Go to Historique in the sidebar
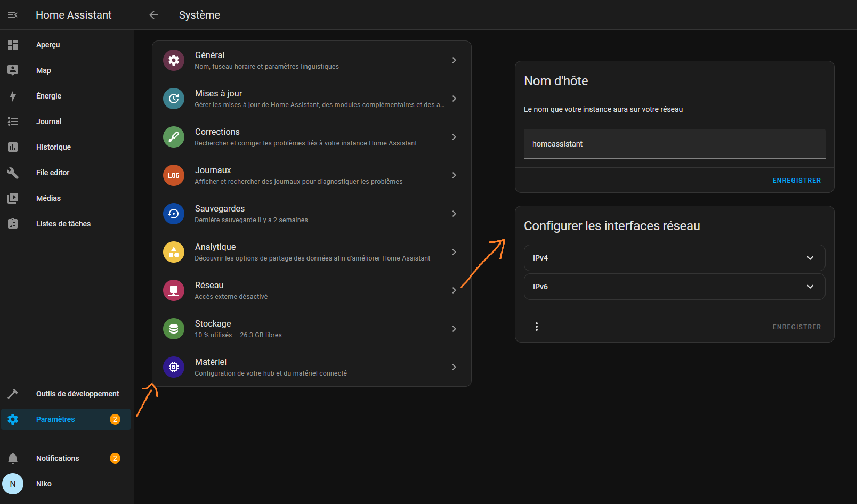The image size is (857, 504). 53,147
